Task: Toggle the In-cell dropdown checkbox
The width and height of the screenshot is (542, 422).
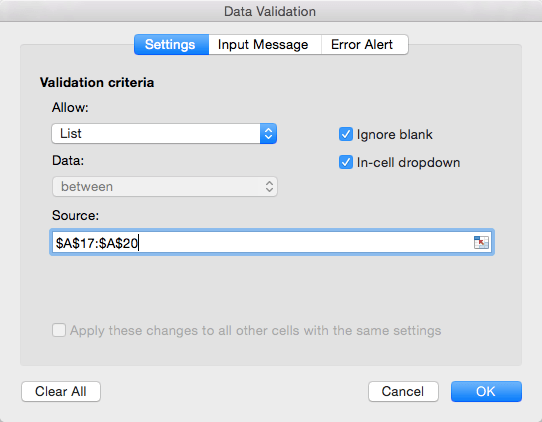Action: (346, 162)
